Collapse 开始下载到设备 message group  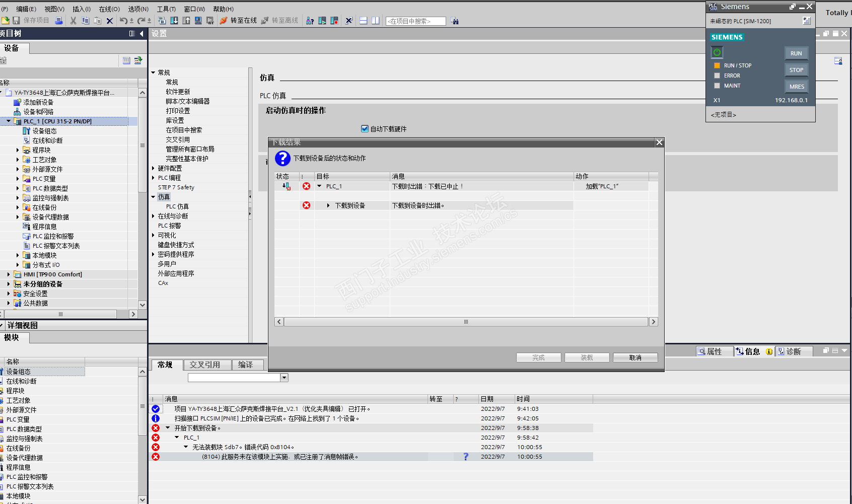point(168,428)
